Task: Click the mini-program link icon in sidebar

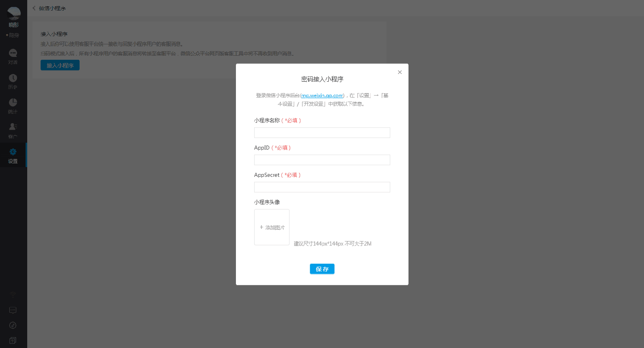Action: [x=13, y=325]
